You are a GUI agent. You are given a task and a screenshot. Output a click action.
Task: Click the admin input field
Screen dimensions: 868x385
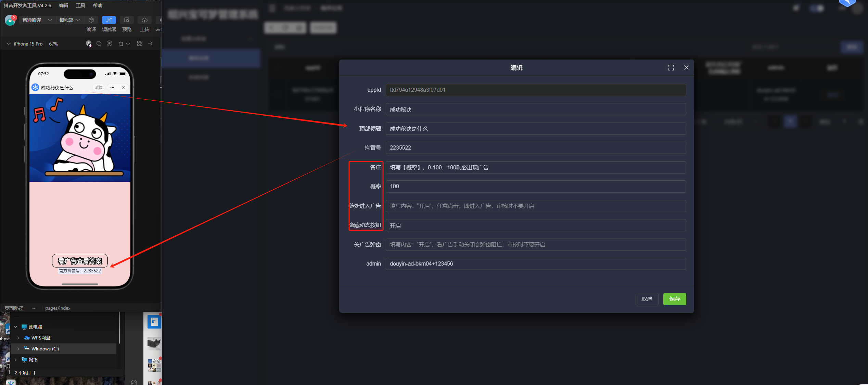pyautogui.click(x=536, y=264)
